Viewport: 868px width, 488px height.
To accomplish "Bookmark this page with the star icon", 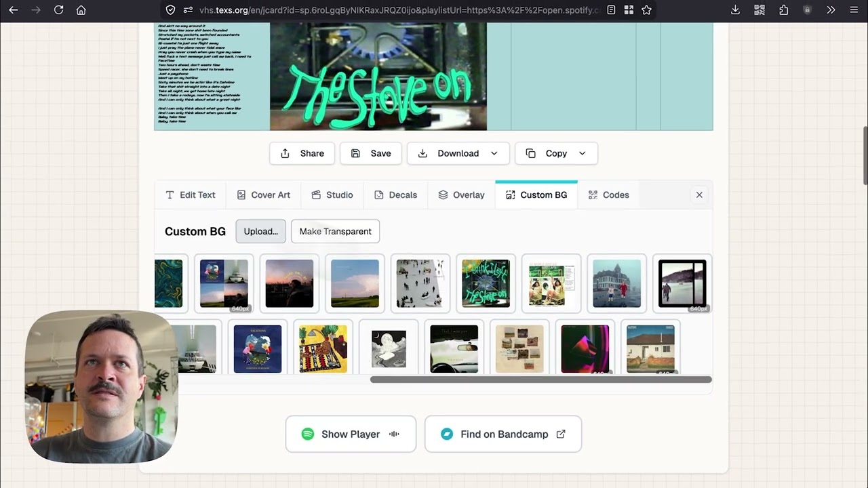I will (x=646, y=10).
